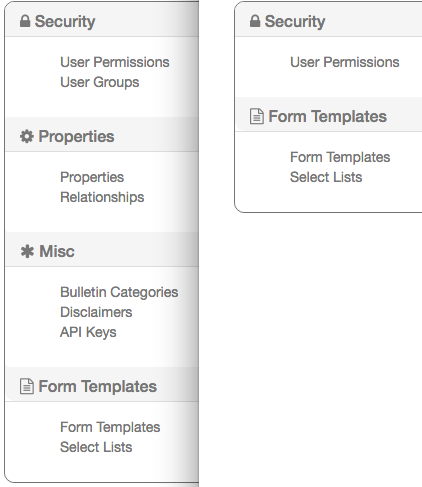Click the document icon in right panel Form Templates header
Viewport: 422px width, 487px height.
[x=257, y=116]
